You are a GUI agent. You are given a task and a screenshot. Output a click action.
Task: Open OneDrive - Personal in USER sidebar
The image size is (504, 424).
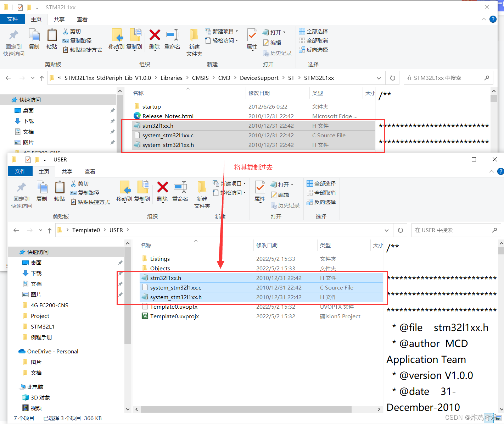pyautogui.click(x=52, y=352)
